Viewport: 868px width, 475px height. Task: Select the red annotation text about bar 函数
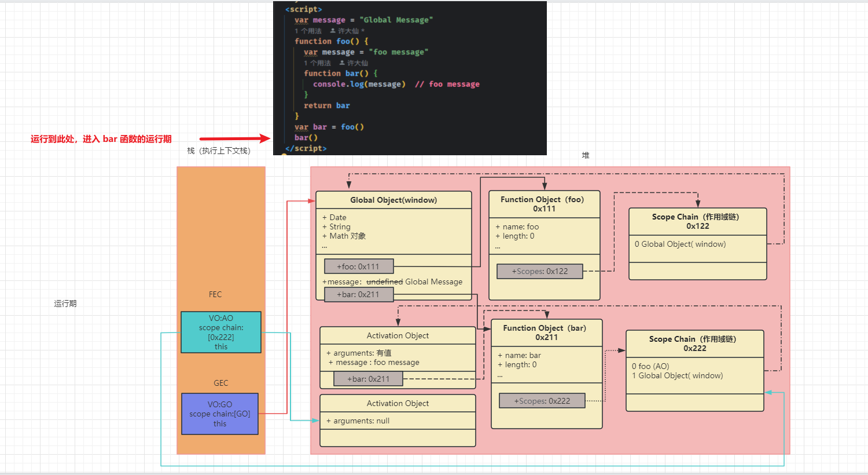[101, 139]
